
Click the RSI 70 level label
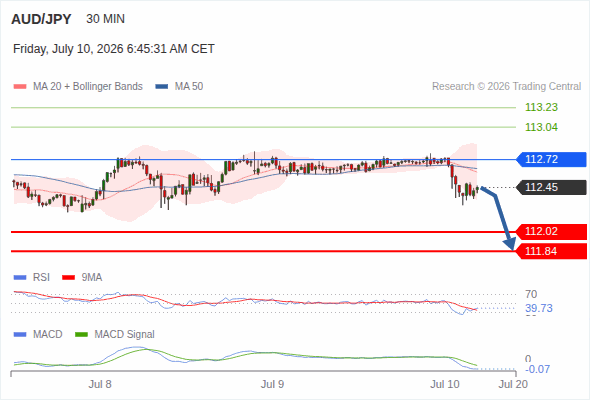531,294
